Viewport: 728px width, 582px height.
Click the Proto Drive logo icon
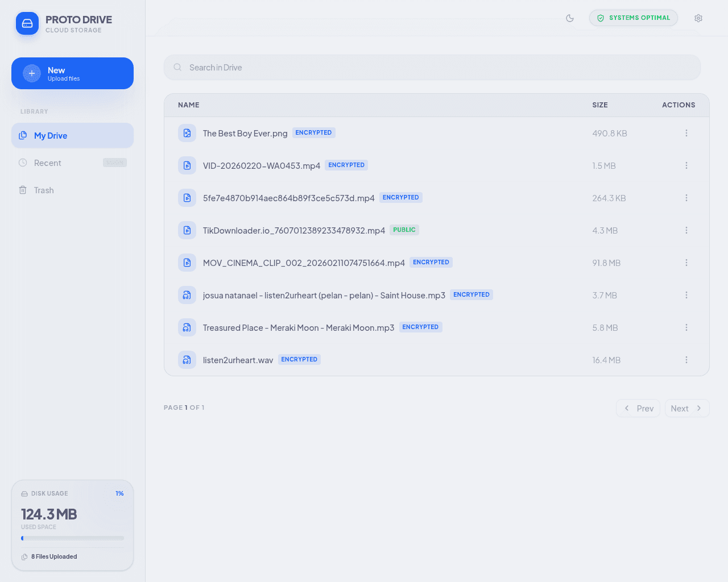[x=27, y=24]
